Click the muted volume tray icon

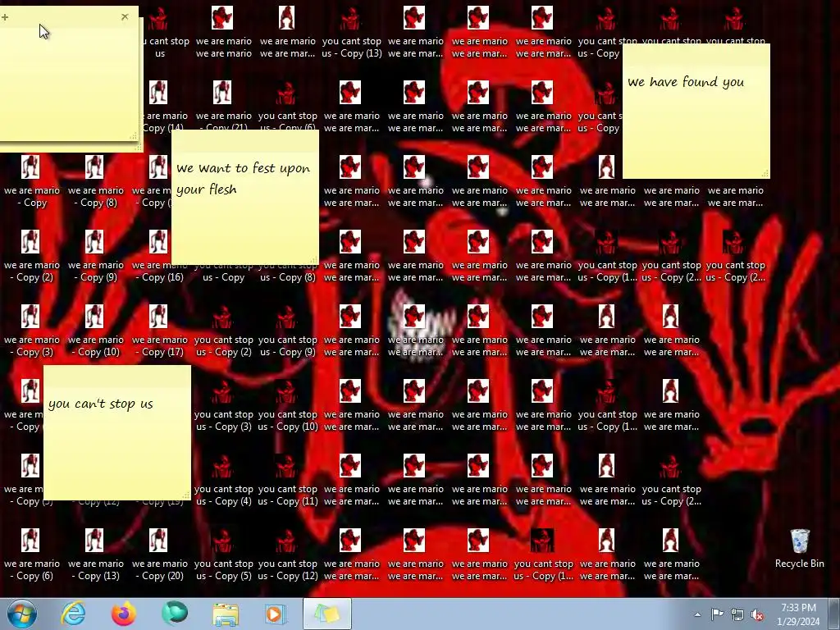[757, 615]
